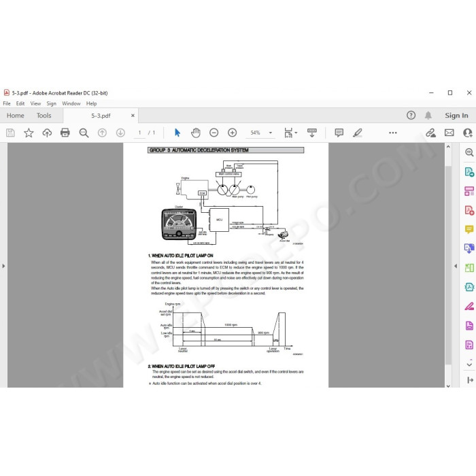The height and width of the screenshot is (476, 476).
Task: Expand the left navigation pane arrow
Action: pos(3,266)
